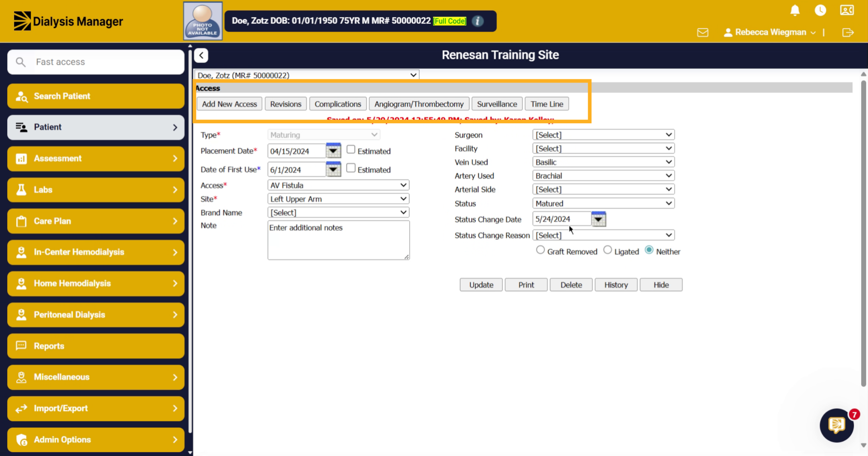Viewport: 868px width, 456px height.
Task: Select the Ligated radio button
Action: coord(608,250)
